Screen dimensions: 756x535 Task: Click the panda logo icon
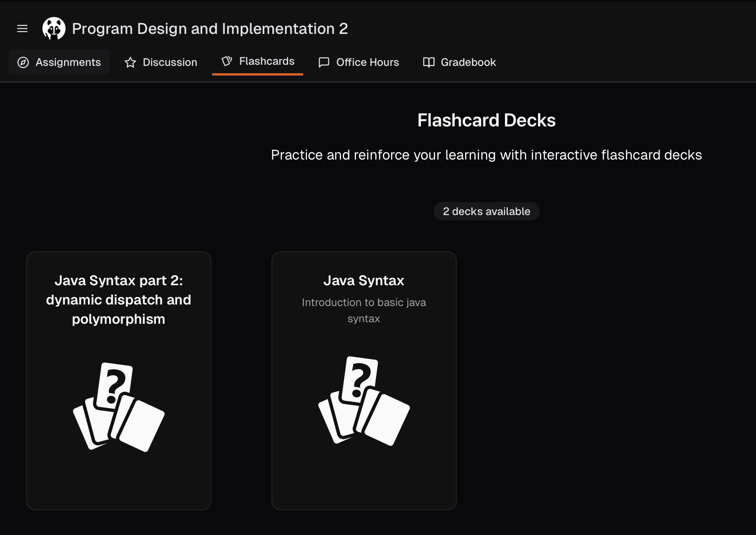[54, 29]
